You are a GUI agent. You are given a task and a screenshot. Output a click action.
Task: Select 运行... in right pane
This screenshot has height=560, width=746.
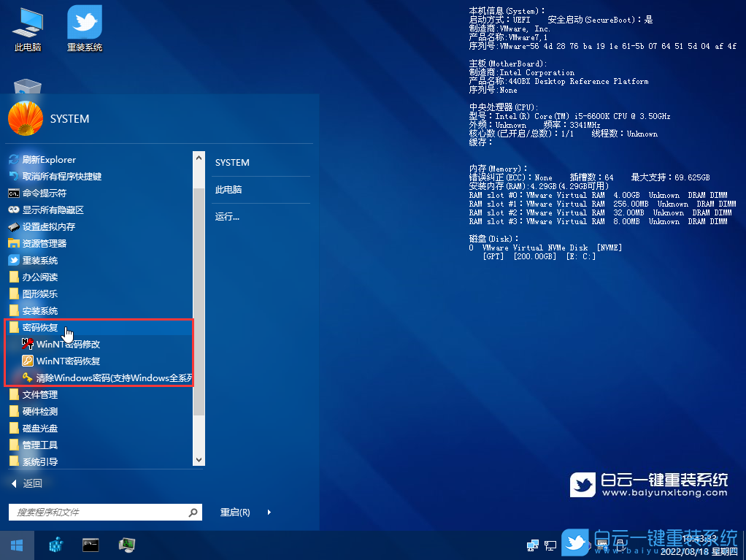click(x=227, y=216)
